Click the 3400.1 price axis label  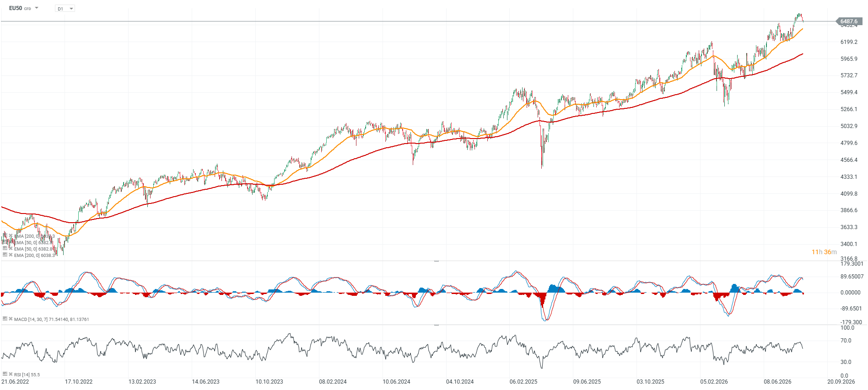pos(849,244)
